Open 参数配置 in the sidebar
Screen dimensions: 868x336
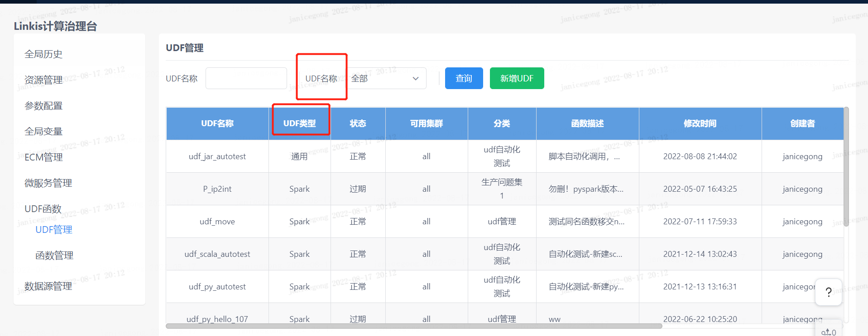click(x=43, y=106)
